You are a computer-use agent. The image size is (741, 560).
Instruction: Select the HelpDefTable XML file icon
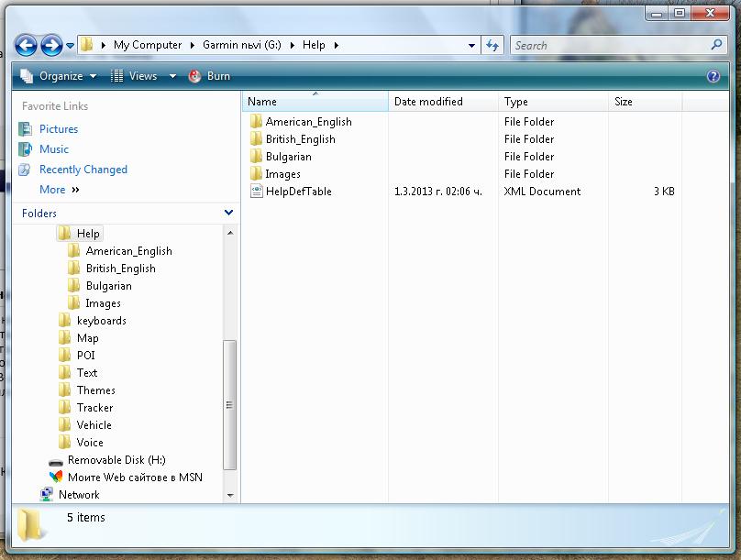257,192
